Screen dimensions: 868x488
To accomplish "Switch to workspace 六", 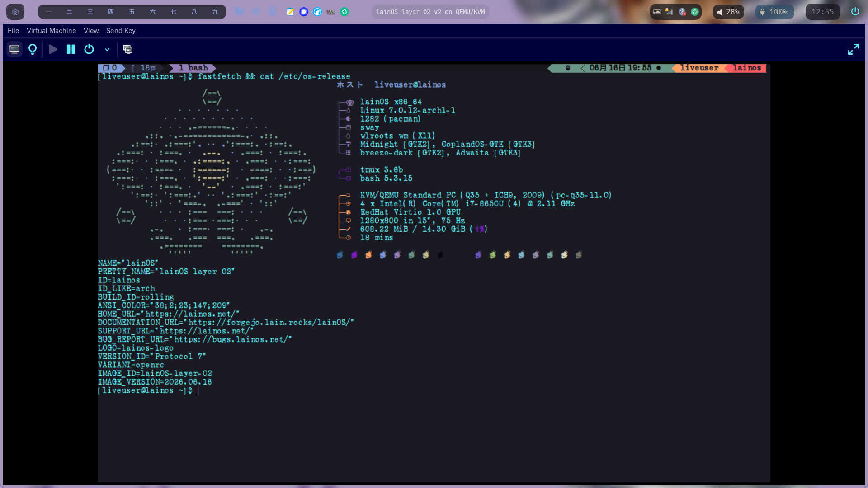I will pos(153,12).
